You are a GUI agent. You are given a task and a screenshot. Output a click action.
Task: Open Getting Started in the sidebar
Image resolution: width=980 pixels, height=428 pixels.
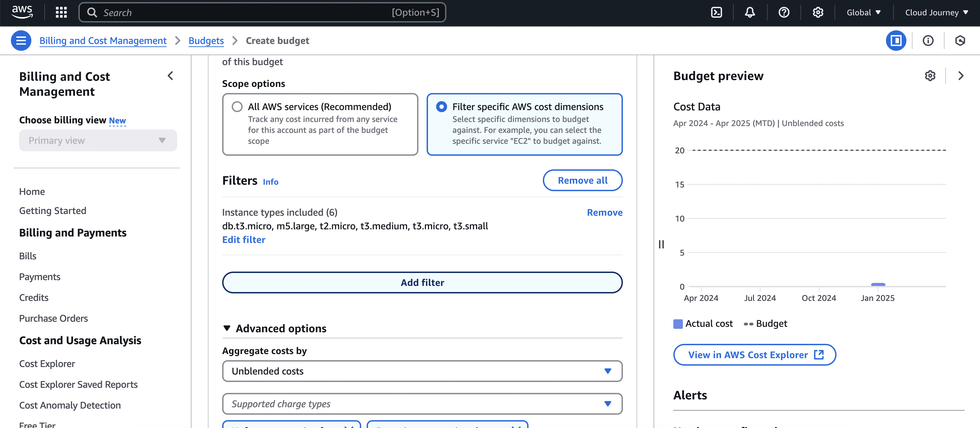tap(52, 210)
